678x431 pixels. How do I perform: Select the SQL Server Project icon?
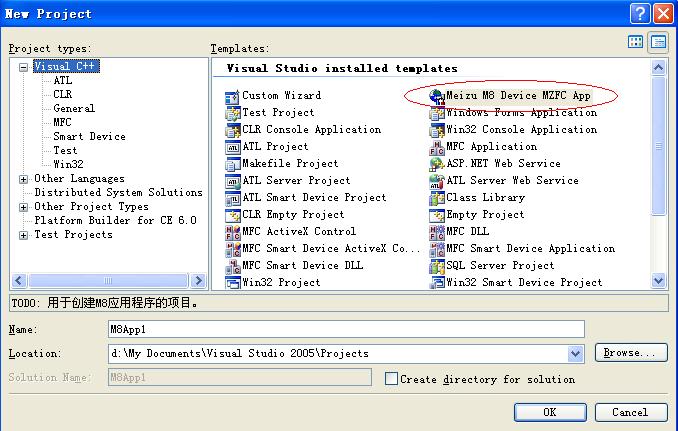[437, 266]
